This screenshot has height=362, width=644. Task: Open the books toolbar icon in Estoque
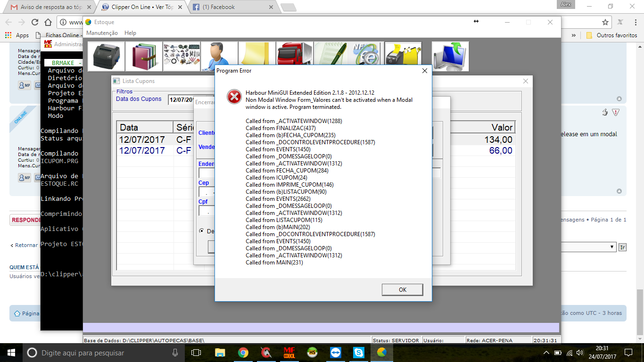[x=144, y=57]
